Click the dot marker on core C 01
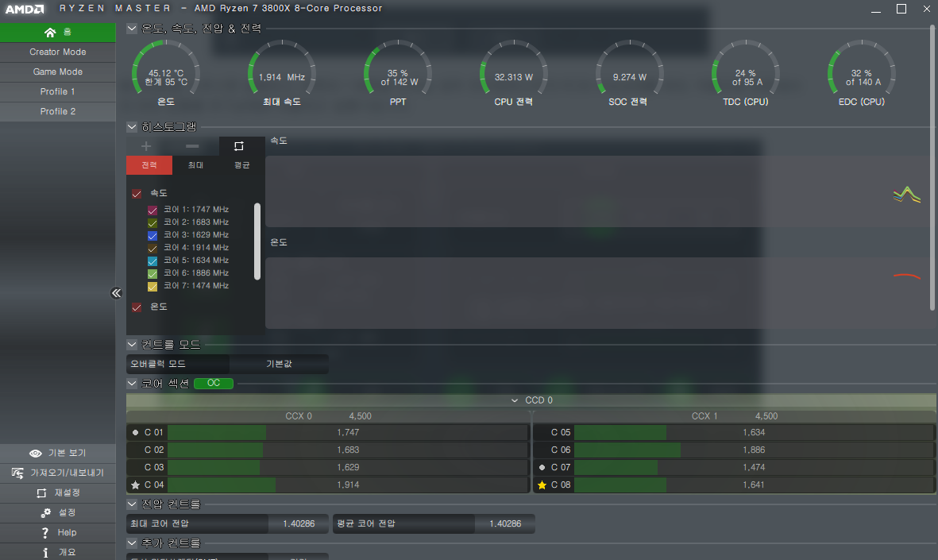 click(x=135, y=433)
